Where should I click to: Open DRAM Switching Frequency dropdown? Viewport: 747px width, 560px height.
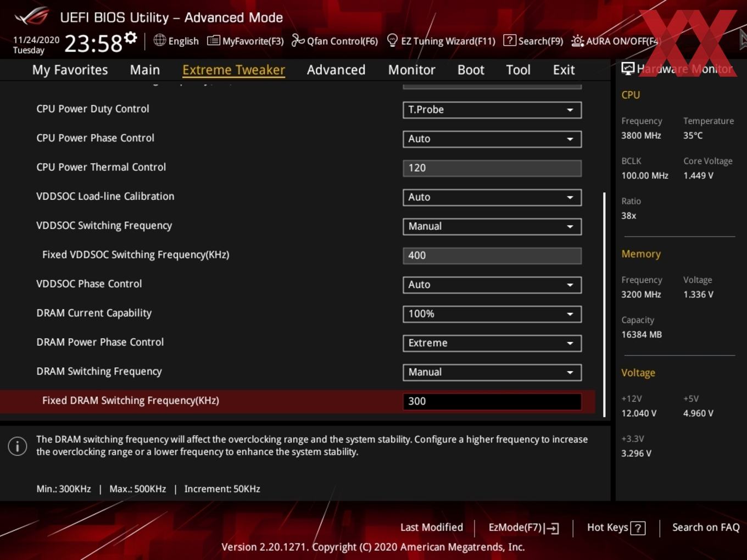(492, 372)
